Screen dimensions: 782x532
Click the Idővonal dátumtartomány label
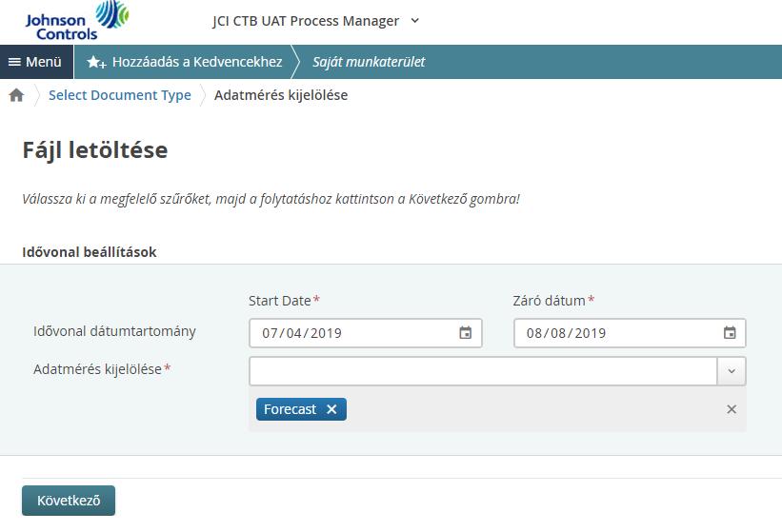coord(114,331)
